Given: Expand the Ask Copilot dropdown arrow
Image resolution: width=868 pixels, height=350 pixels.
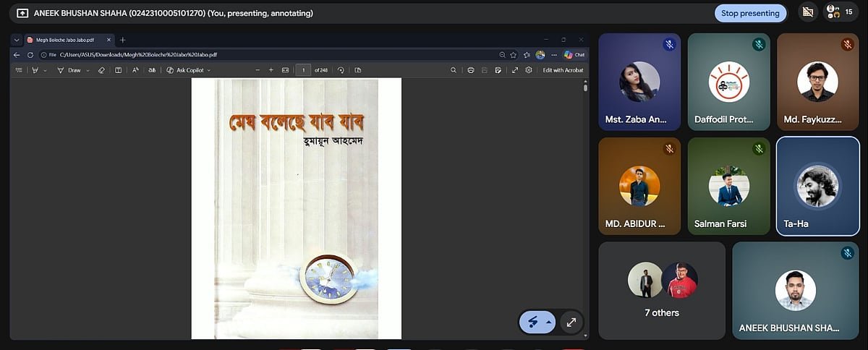Looking at the screenshot, I should tap(209, 70).
